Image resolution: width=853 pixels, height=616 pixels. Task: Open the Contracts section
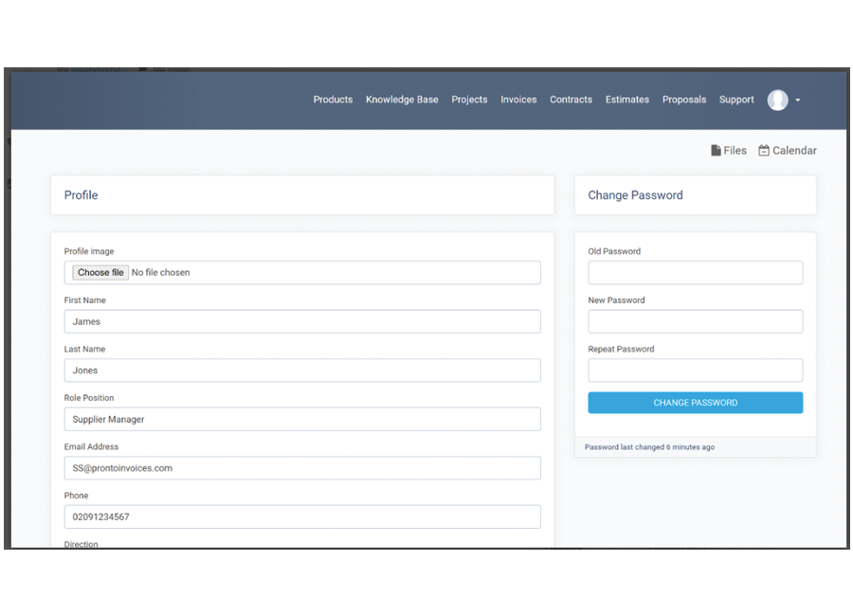click(571, 100)
